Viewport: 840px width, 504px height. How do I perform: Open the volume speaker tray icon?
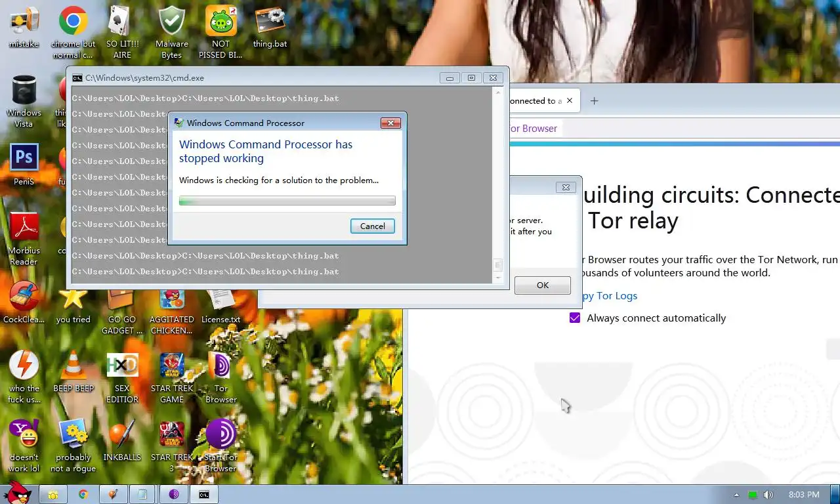tap(768, 495)
